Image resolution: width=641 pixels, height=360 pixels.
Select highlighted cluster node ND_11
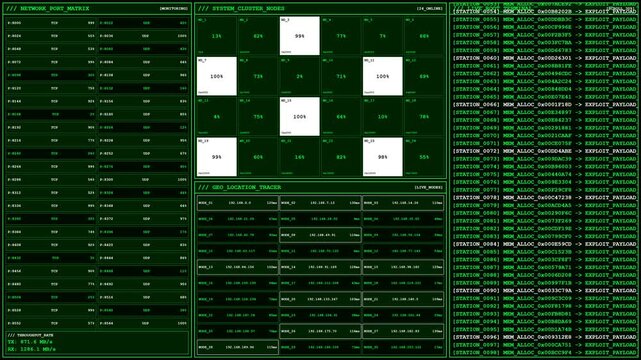click(383, 76)
